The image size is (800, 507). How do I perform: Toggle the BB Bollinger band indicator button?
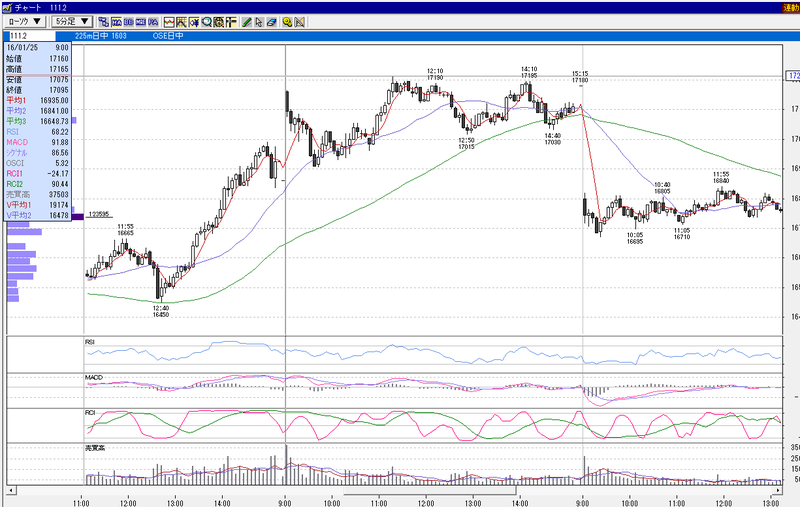129,22
